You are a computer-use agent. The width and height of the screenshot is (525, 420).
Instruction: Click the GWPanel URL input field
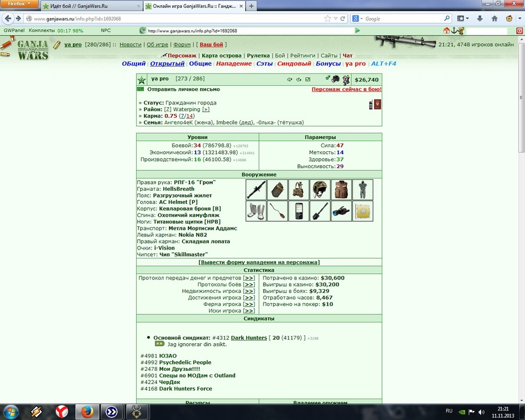coord(251,31)
